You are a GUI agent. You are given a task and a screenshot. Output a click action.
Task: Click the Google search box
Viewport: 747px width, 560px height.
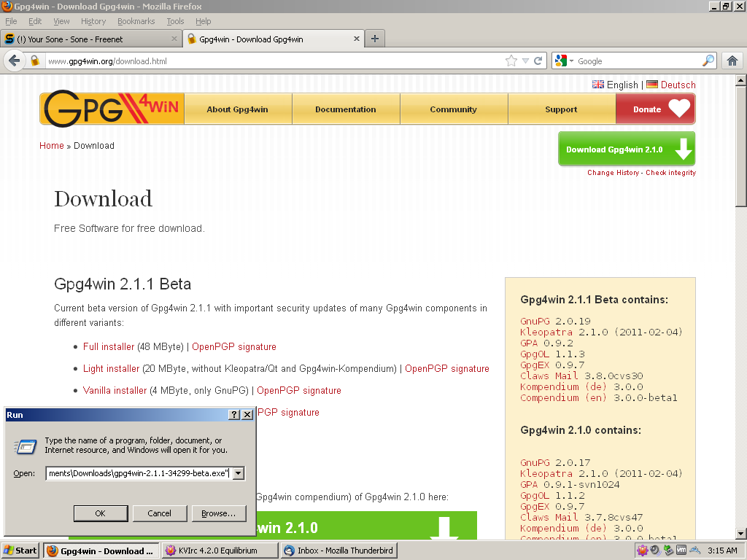point(638,61)
